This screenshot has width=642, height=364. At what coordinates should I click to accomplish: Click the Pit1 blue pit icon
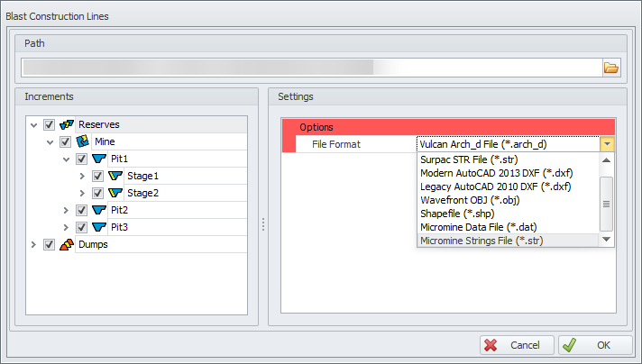[x=99, y=159]
